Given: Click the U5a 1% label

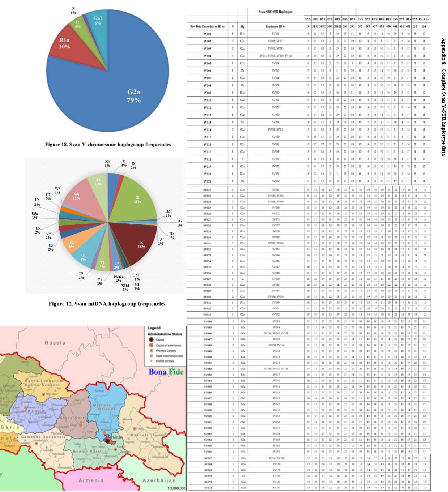Looking at the screenshot, I should click(34, 215).
